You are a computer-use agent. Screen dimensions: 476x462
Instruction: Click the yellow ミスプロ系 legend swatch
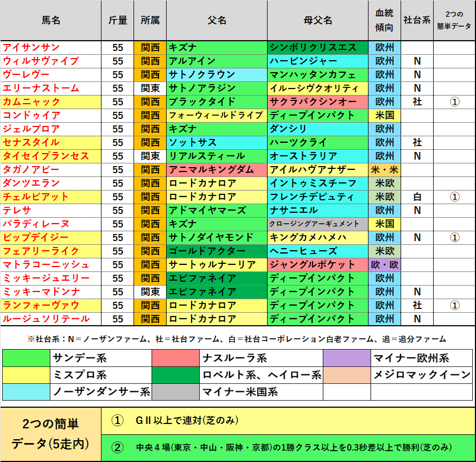26,375
